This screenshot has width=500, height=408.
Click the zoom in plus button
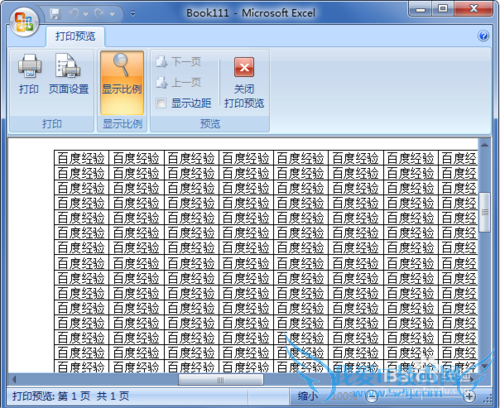(469, 397)
